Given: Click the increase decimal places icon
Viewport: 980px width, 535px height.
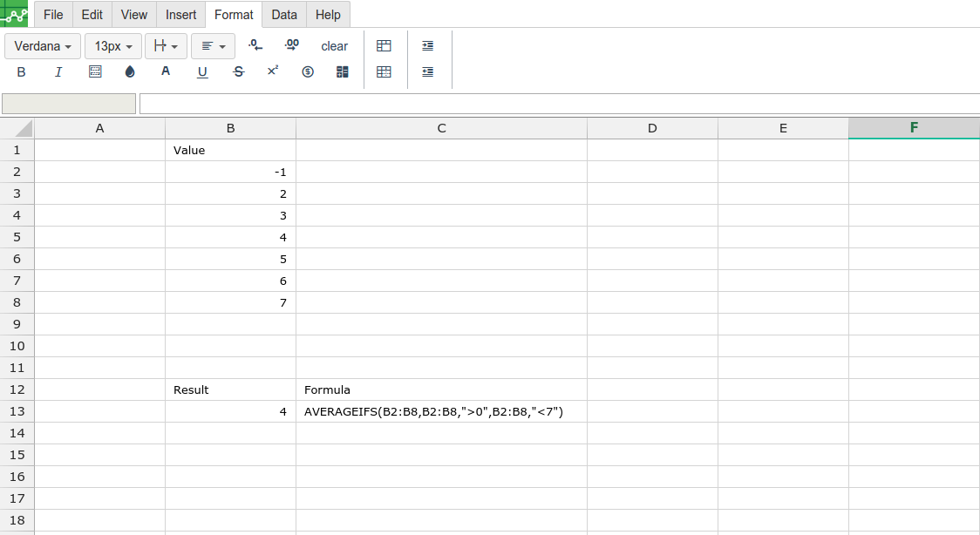Looking at the screenshot, I should (x=292, y=45).
